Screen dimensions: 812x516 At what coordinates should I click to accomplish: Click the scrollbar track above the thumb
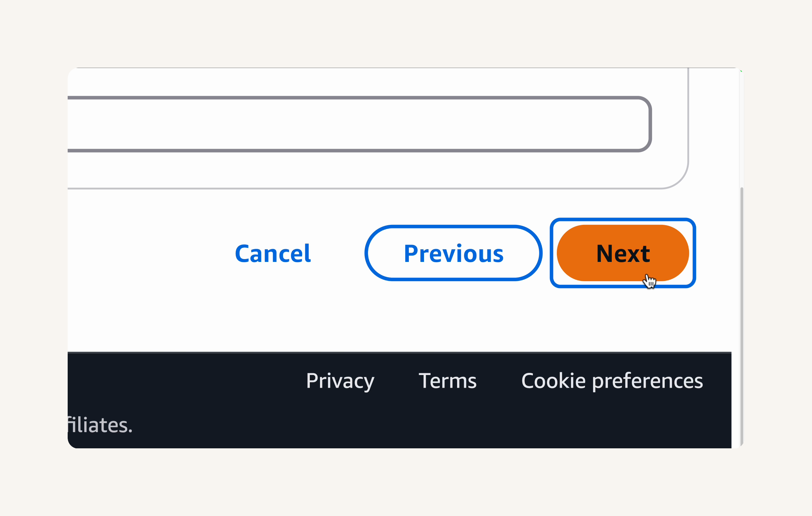[742, 128]
